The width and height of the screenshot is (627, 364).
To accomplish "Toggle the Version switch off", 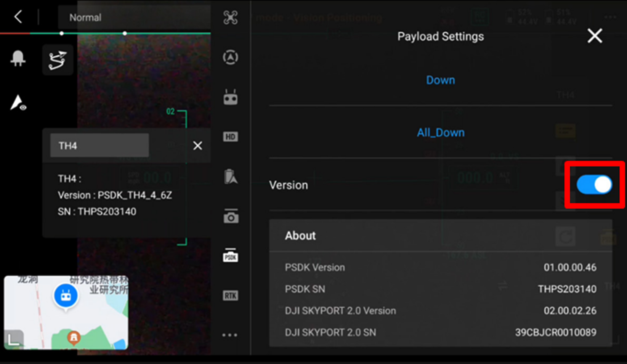I will pyautogui.click(x=594, y=185).
